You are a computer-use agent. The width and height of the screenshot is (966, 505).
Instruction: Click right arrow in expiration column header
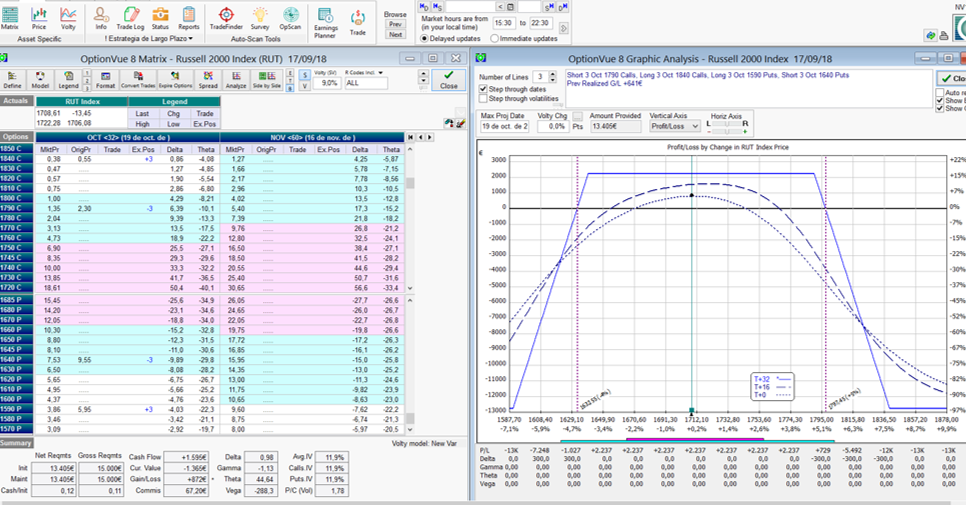[x=430, y=137]
